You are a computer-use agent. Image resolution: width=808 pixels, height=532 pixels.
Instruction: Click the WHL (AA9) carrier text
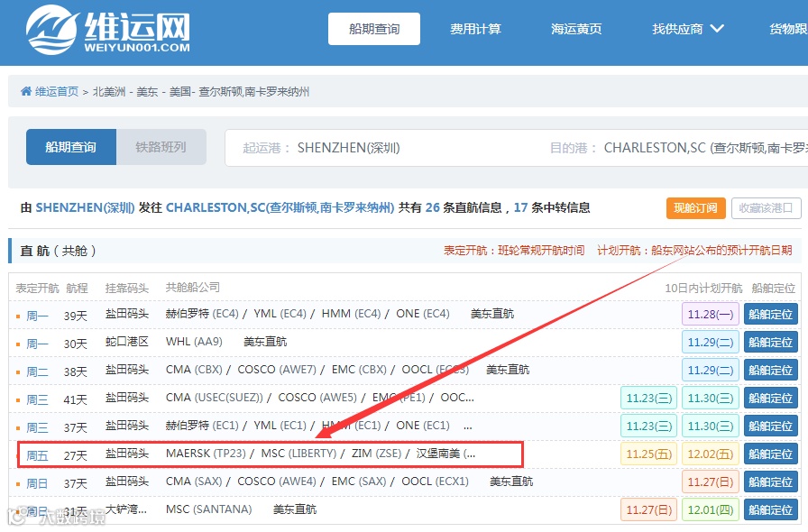(194, 341)
